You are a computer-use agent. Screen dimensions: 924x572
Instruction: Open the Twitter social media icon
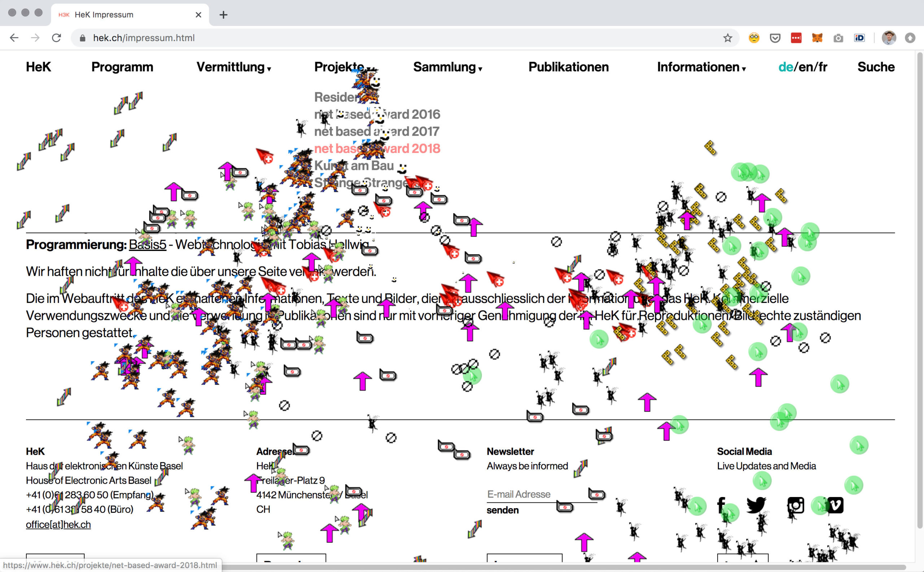(755, 505)
